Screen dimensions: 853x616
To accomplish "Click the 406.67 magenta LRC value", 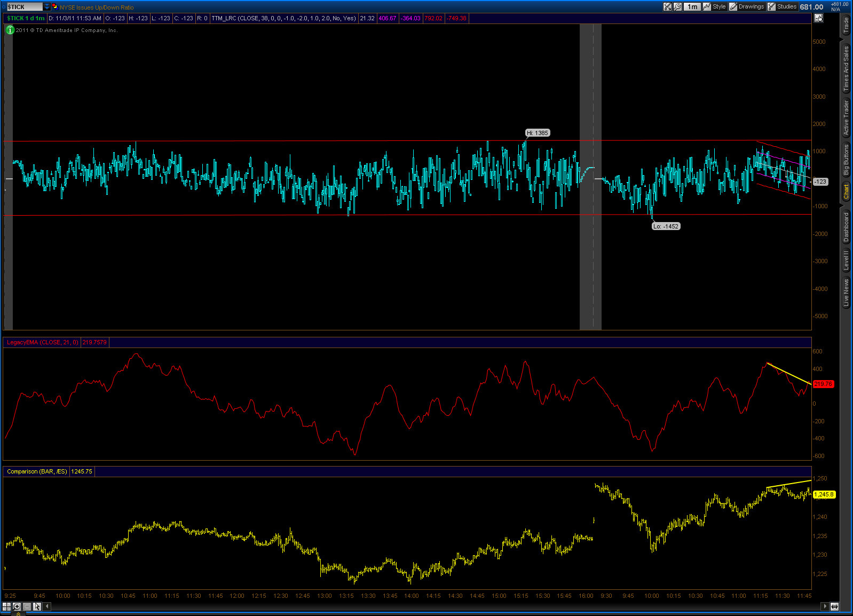I will (x=388, y=18).
